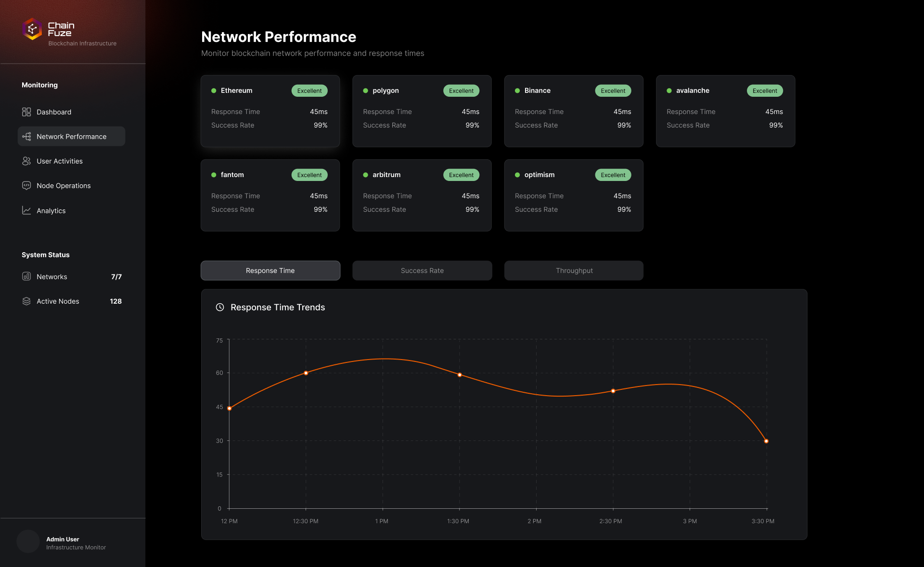
Task: Click the Dashboard grid icon
Action: tap(26, 112)
